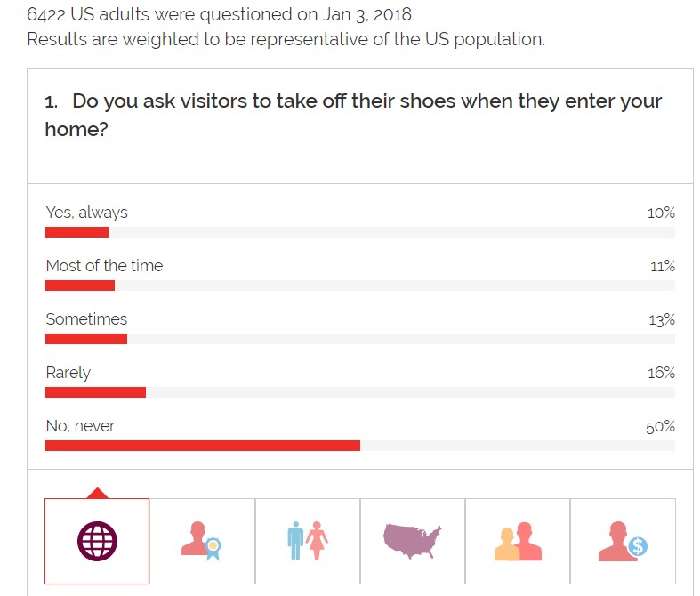Viewport: 700px width, 596px height.
Task: Select the two-people silhouettes icon
Action: tap(518, 540)
